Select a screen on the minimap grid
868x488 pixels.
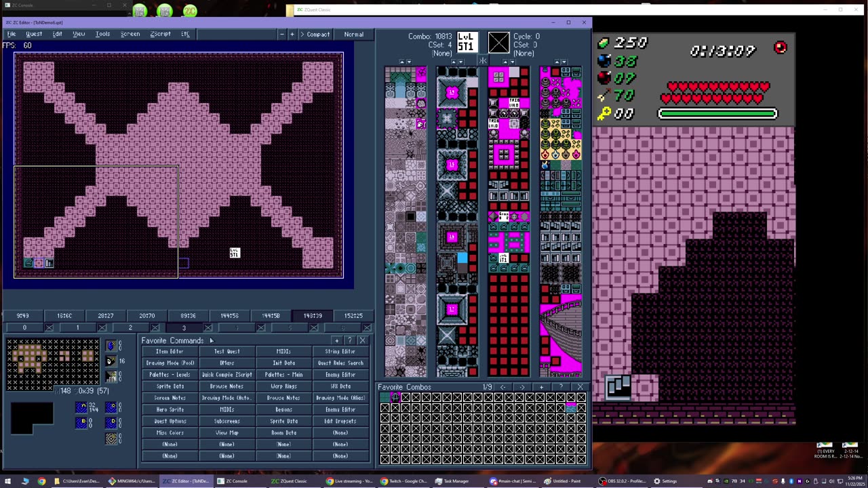point(53,363)
